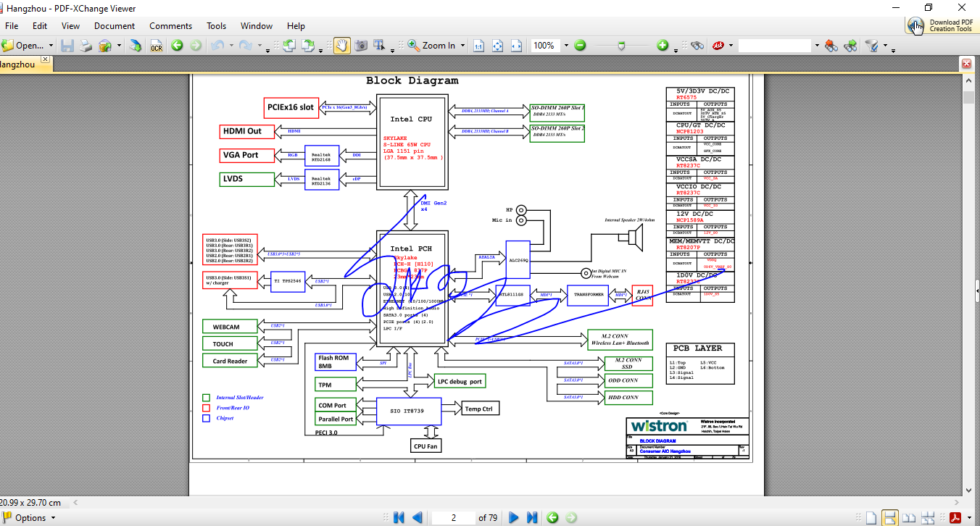Open the zoom percentage dropdown
The width and height of the screenshot is (980, 526).
point(566,46)
